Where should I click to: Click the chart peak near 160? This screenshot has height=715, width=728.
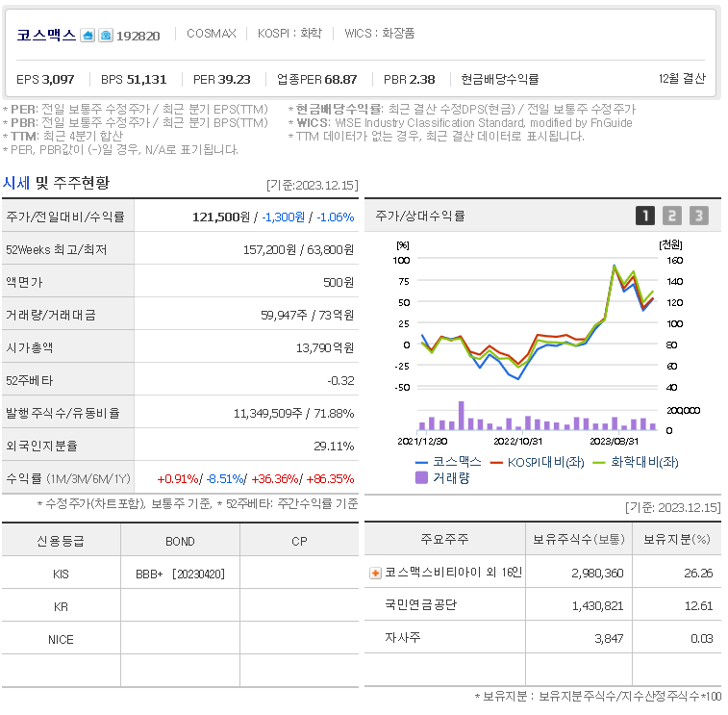point(615,266)
